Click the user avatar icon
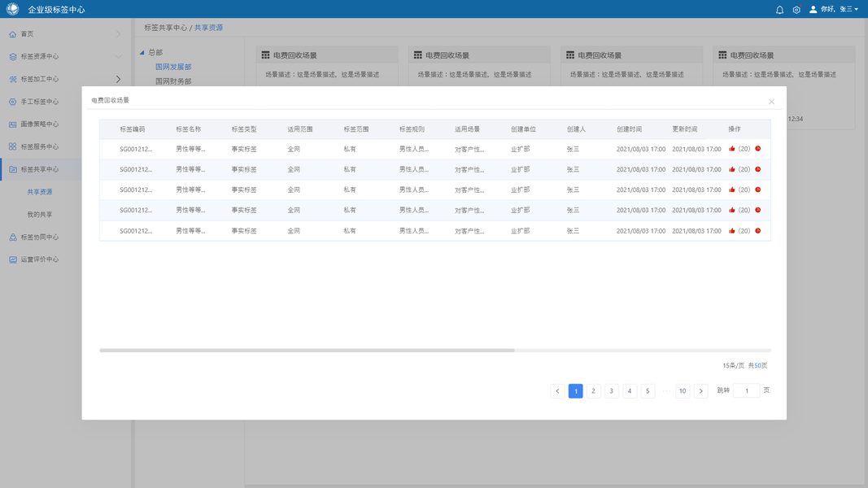This screenshot has width=868, height=488. click(813, 10)
